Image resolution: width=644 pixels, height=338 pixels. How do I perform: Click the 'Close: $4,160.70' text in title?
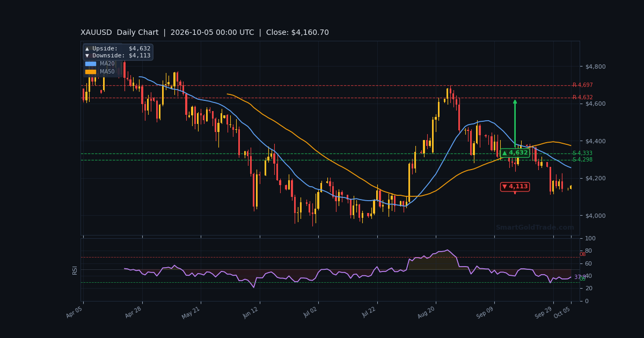[298, 33]
